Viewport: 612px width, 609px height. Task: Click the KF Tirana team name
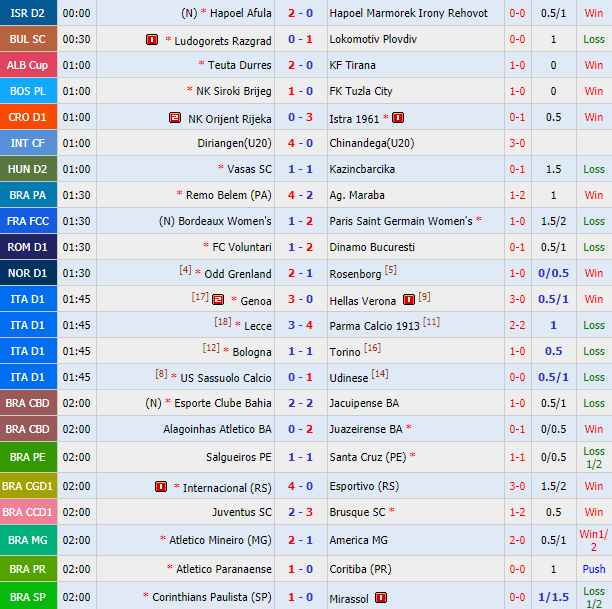[352, 65]
